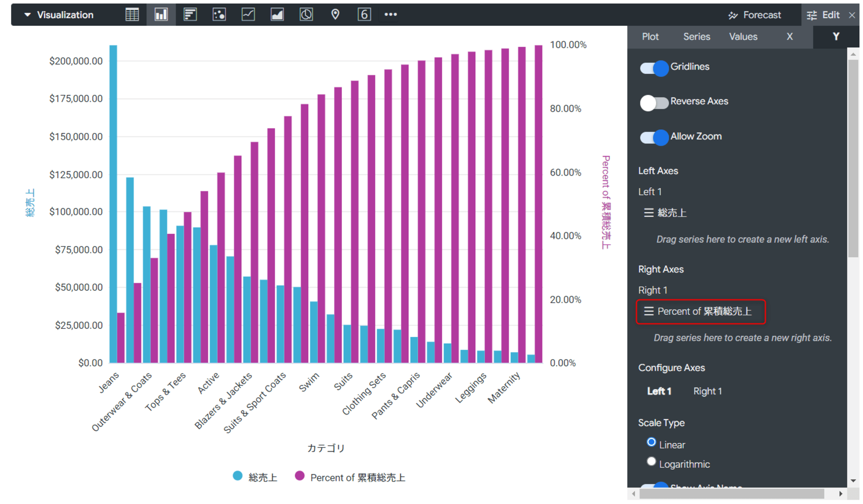The width and height of the screenshot is (863, 504).
Task: Select the map visualization icon
Action: click(x=335, y=15)
